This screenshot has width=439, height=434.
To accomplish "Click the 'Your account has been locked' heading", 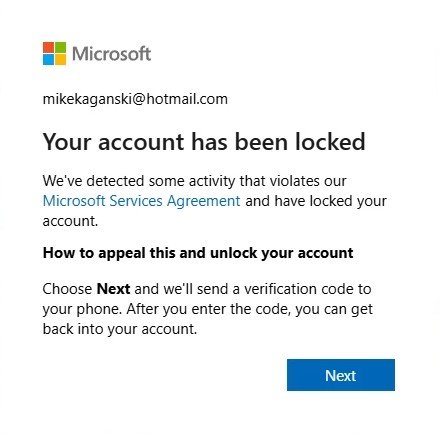I will 204,142.
